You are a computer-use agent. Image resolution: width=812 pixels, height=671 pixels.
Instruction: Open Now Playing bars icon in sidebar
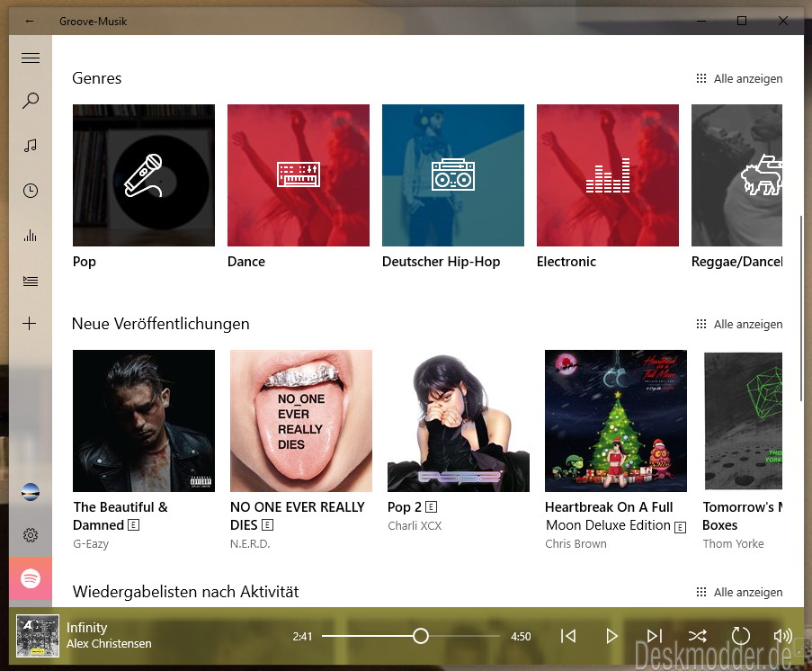30,236
